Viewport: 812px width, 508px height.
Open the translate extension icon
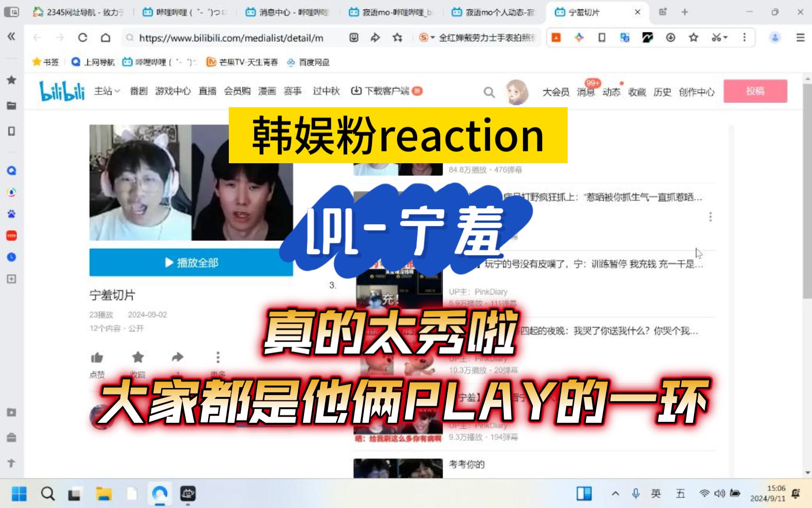pos(625,38)
